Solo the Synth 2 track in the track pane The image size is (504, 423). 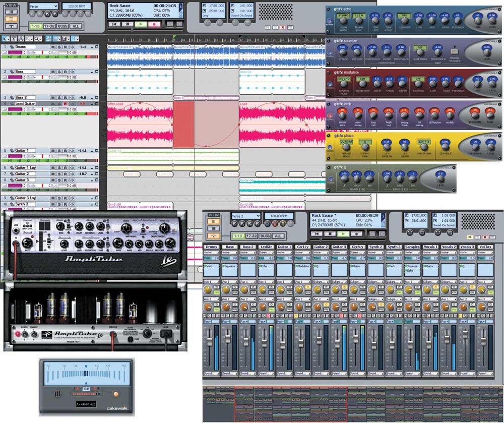click(x=59, y=204)
